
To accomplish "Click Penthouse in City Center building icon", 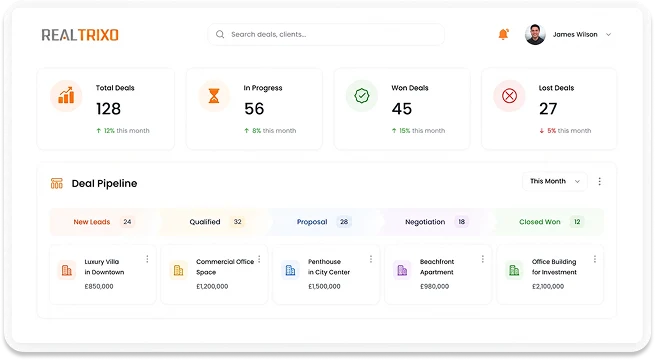I will point(290,270).
